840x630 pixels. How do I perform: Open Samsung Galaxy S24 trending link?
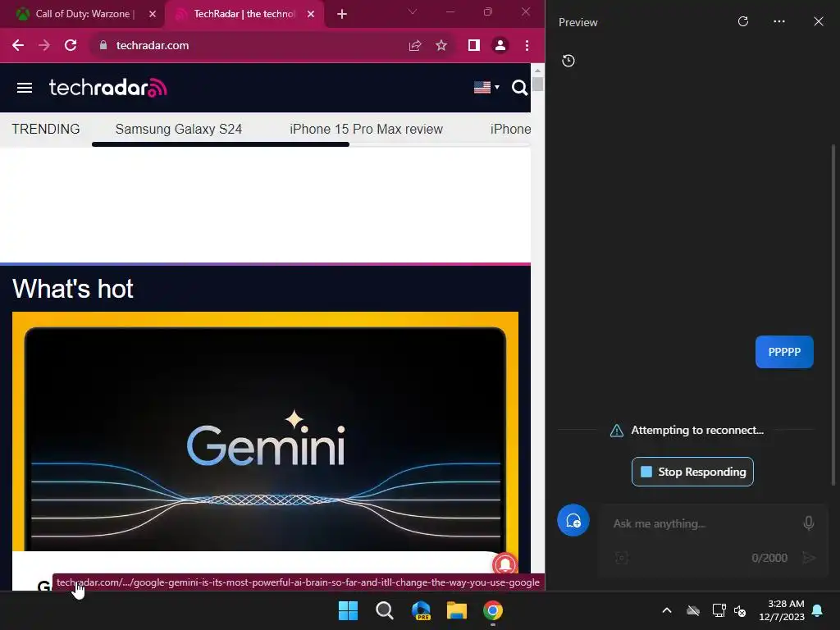(178, 129)
